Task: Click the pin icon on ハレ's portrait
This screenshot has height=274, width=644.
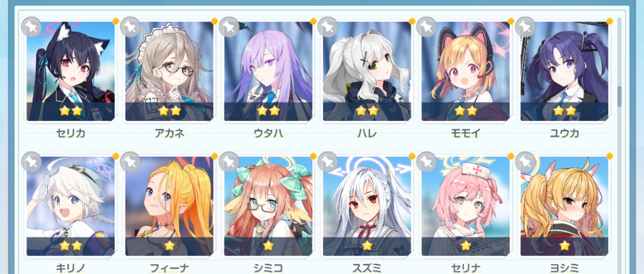Action: (327, 27)
